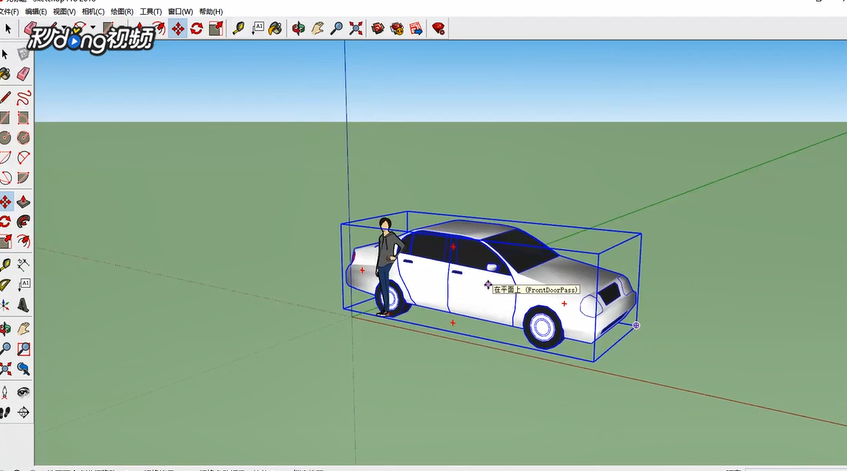Screen dimensions: 847x471
Task: Open Extension Warehouse from top toolbar
Action: (397, 29)
